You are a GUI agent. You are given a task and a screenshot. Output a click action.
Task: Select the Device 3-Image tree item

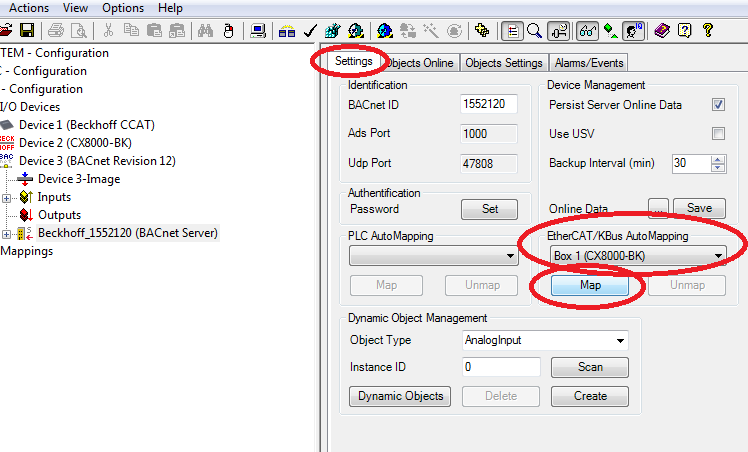[x=79, y=179]
